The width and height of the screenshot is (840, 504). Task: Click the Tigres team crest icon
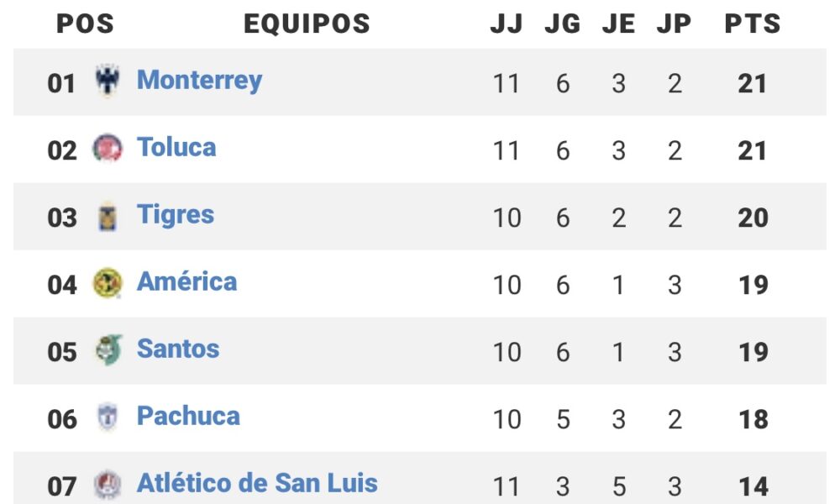pos(108,217)
